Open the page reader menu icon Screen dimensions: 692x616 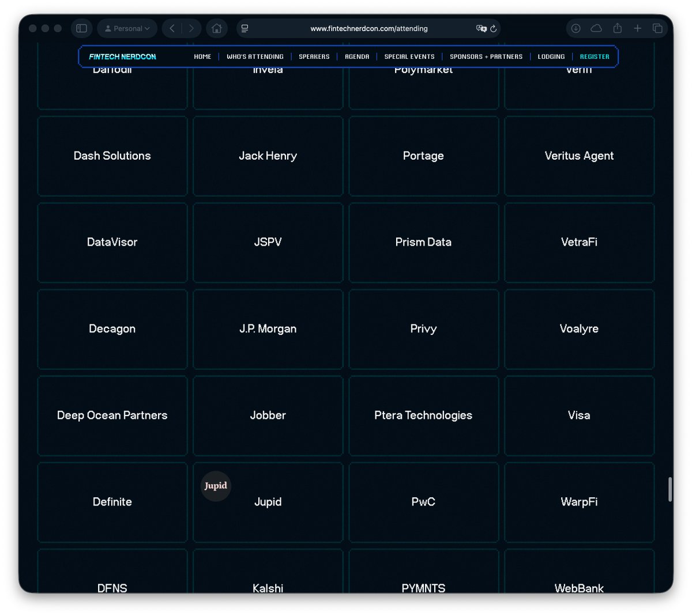245,28
